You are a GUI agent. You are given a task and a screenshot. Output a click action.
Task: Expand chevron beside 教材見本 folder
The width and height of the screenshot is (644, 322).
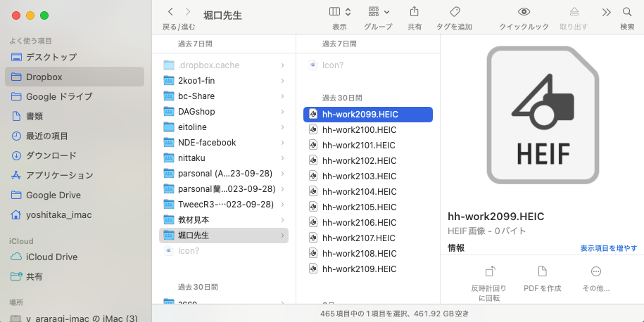282,220
